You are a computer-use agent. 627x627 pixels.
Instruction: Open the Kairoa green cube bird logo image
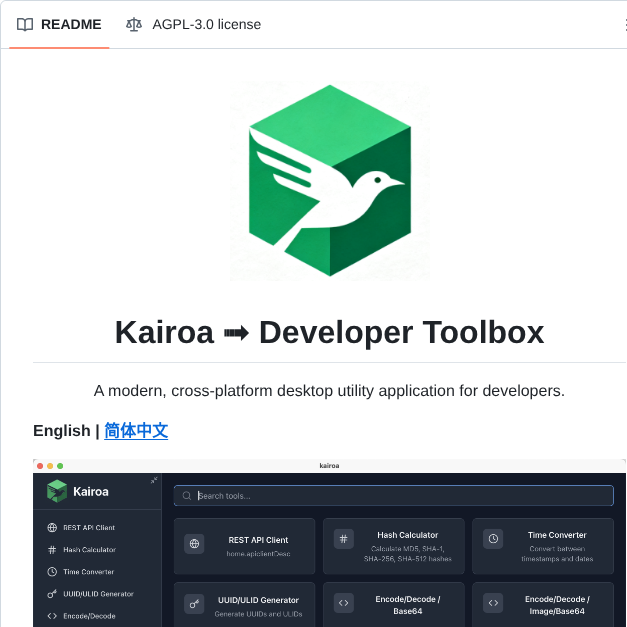tap(330, 180)
